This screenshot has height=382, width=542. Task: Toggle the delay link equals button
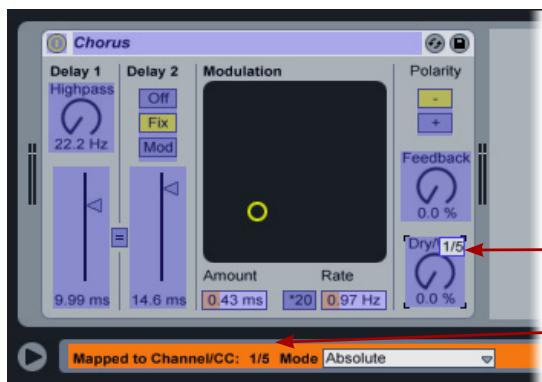[120, 237]
